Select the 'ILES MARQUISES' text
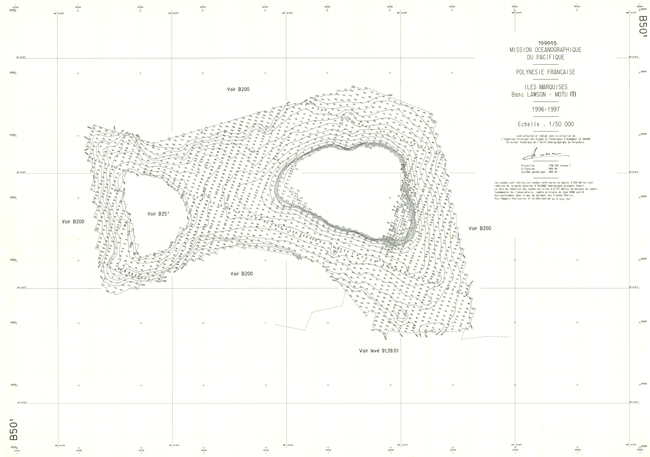This screenshot has width=650, height=457. pos(543,87)
